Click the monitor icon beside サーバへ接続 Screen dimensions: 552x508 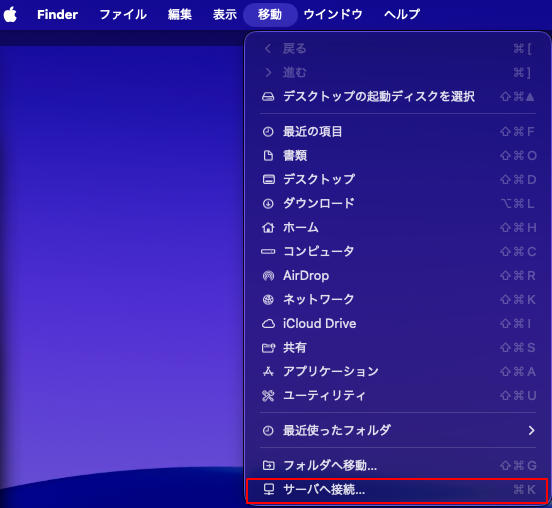click(269, 489)
